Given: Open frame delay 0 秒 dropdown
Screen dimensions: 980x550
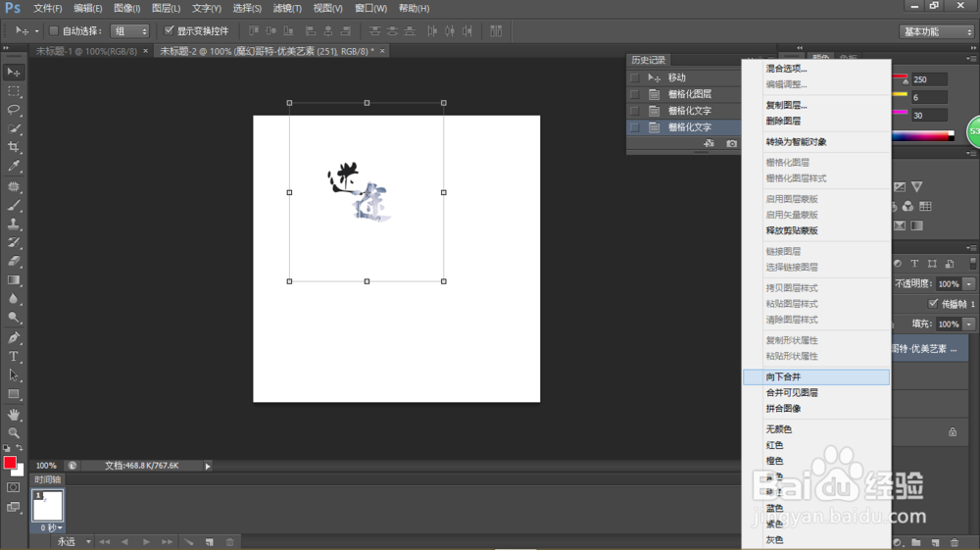Looking at the screenshot, I should click(51, 528).
